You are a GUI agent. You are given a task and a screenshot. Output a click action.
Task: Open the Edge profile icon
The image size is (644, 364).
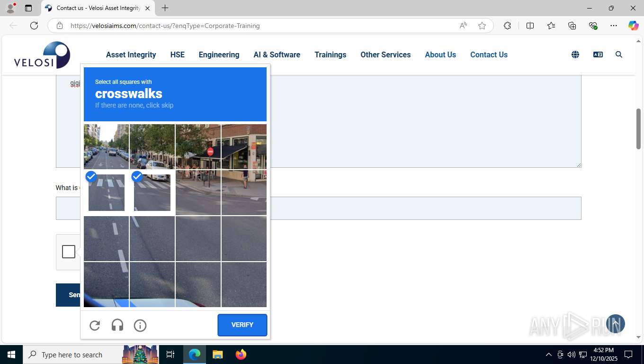(10, 8)
